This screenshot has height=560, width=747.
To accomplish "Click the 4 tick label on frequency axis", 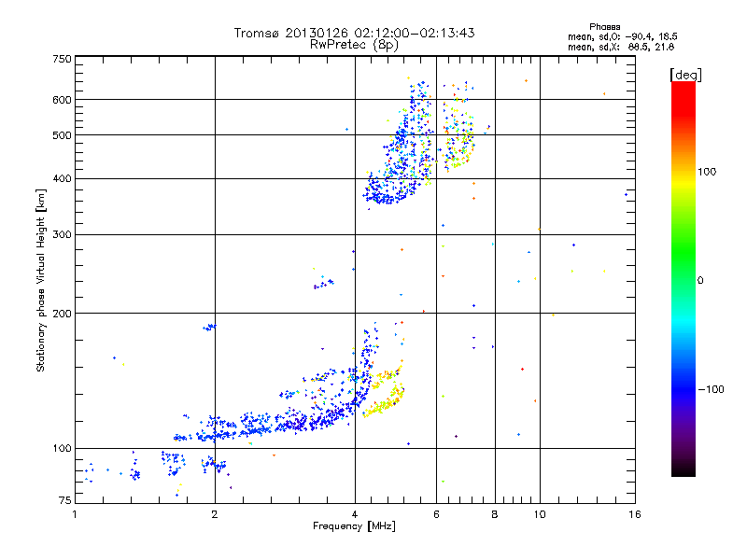I will pyautogui.click(x=355, y=514).
